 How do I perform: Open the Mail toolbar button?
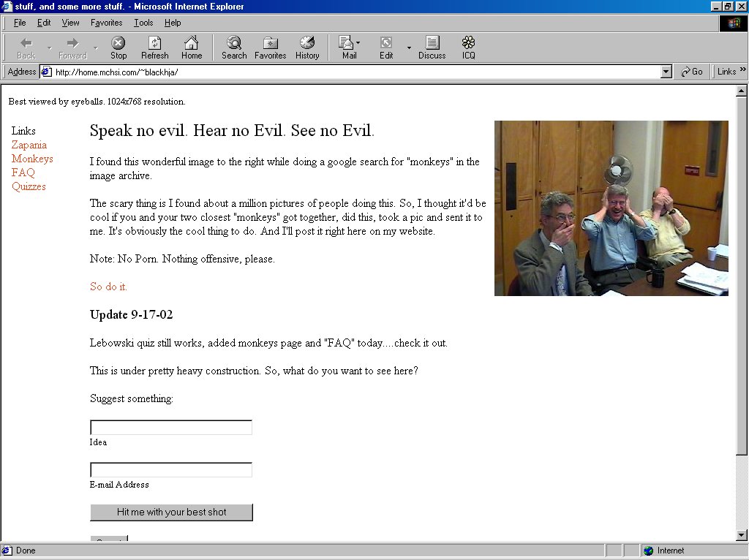pyautogui.click(x=347, y=48)
